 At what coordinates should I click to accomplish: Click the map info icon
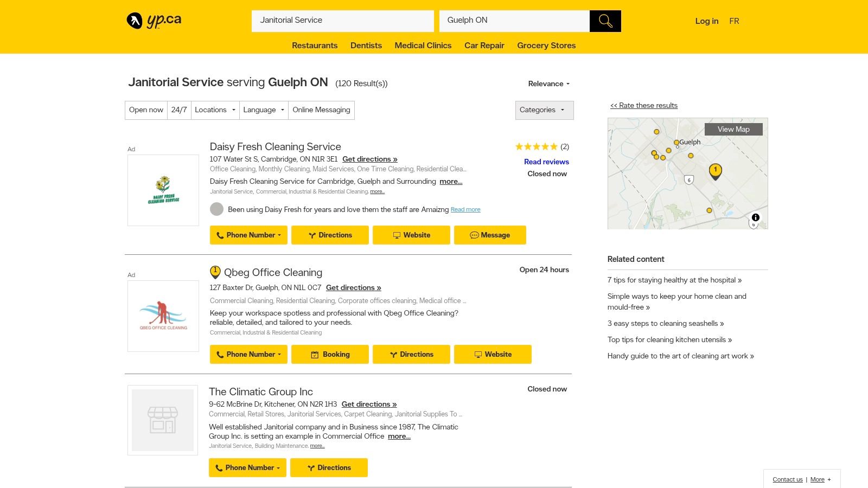point(755,217)
